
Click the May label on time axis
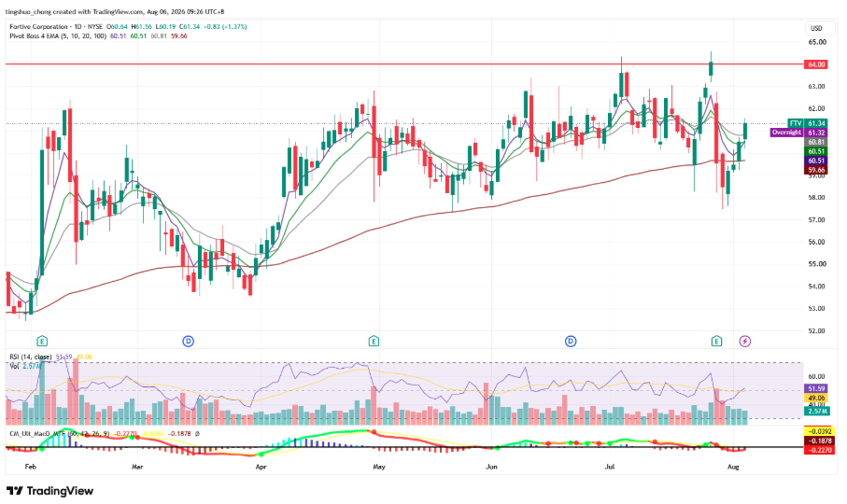point(379,467)
